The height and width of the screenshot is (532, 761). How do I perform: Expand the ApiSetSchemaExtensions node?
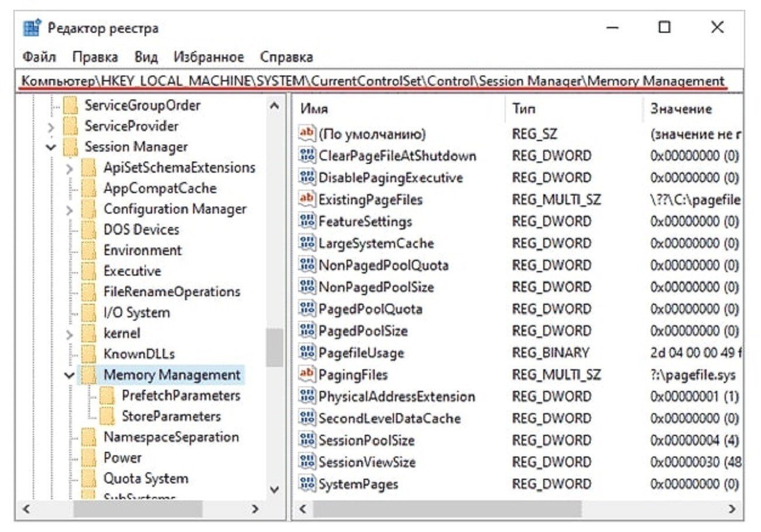pyautogui.click(x=70, y=169)
